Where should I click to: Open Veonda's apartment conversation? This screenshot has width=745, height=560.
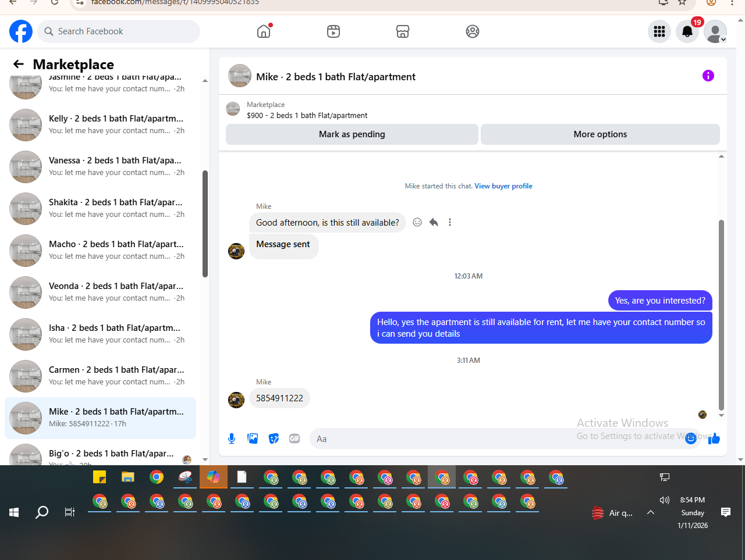(x=100, y=292)
